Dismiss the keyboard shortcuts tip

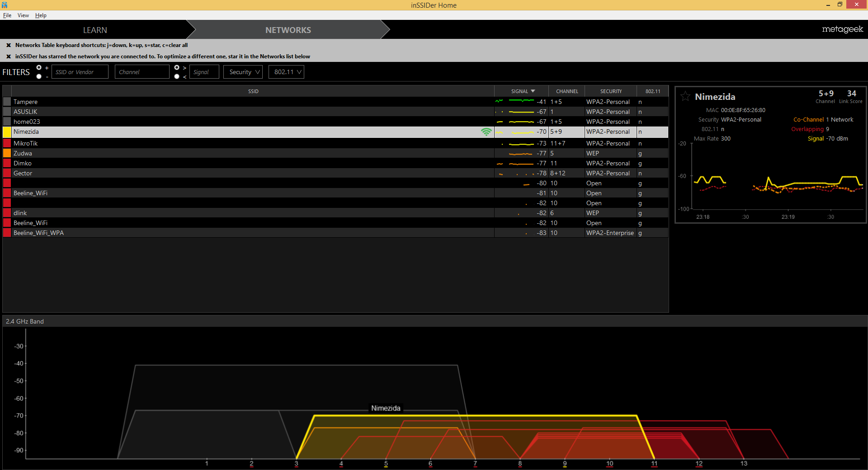coord(9,45)
